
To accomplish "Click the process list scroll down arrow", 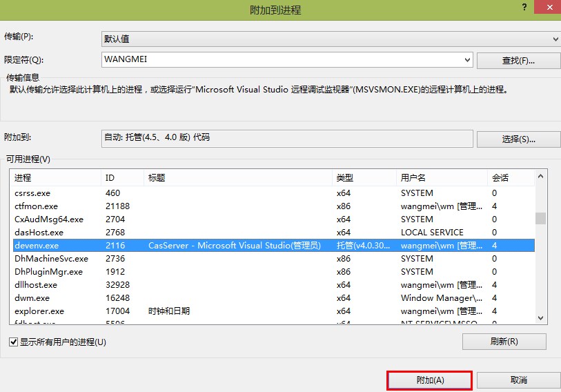I will [x=540, y=318].
